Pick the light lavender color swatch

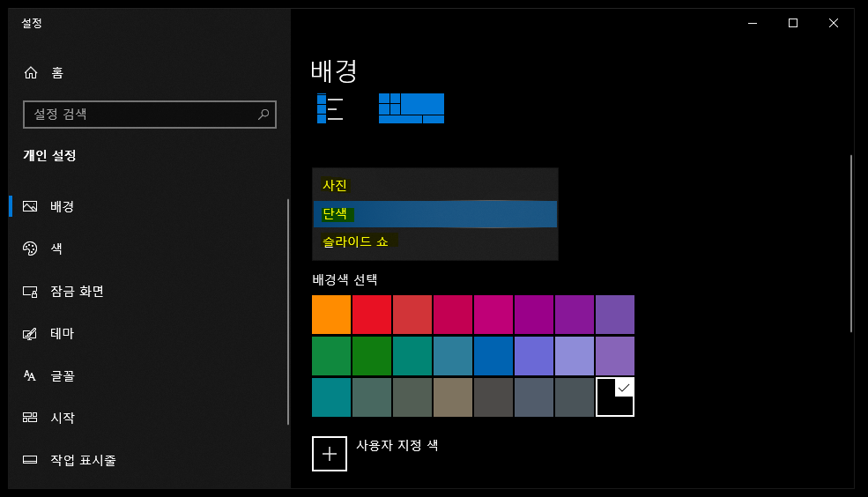click(x=575, y=356)
